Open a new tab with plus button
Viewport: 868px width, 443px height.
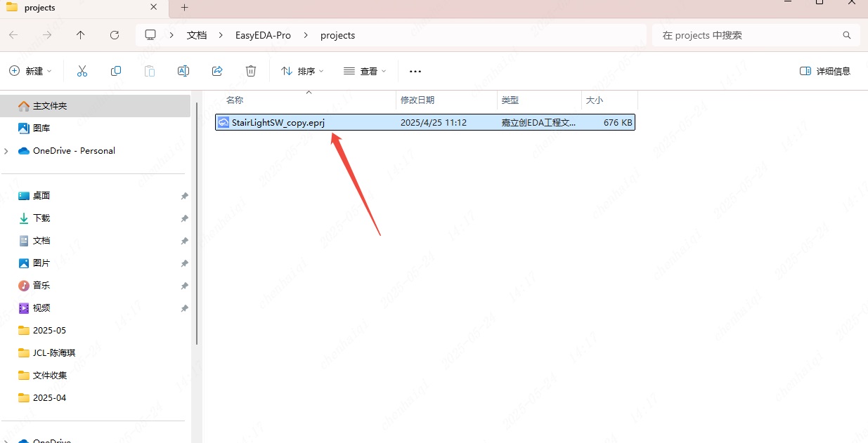(185, 8)
